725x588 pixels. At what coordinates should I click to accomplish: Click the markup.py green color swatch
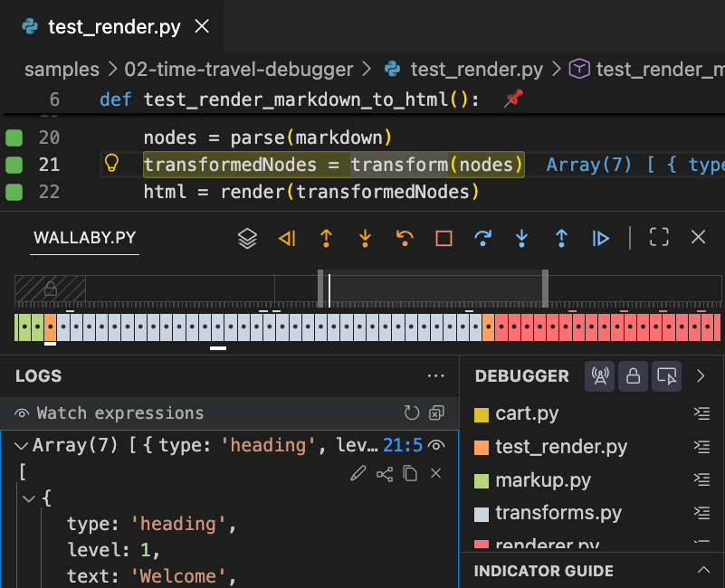[482, 480]
